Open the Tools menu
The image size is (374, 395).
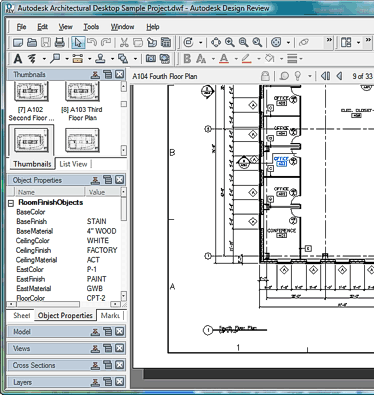(x=91, y=27)
